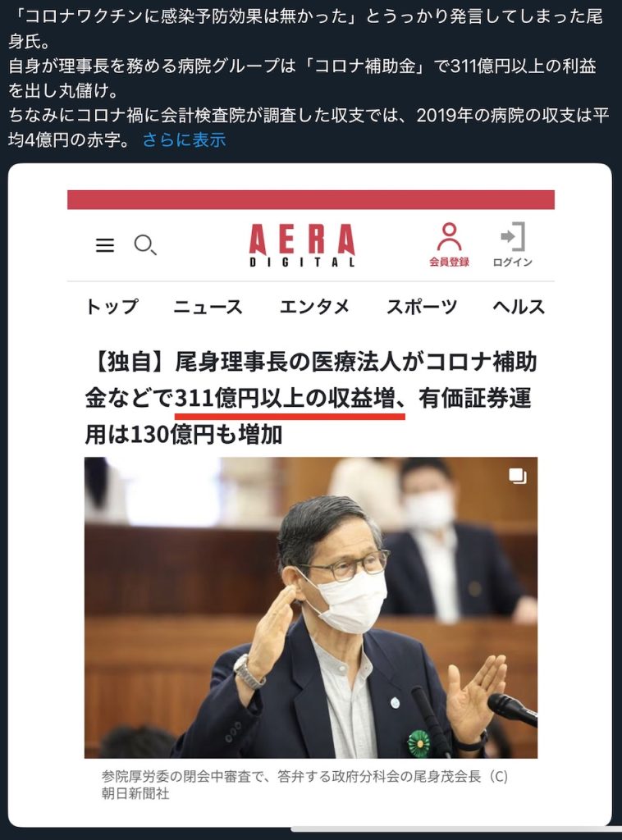This screenshot has height=840, width=622.
Task: Go to the ヘルス section
Action: [x=519, y=307]
